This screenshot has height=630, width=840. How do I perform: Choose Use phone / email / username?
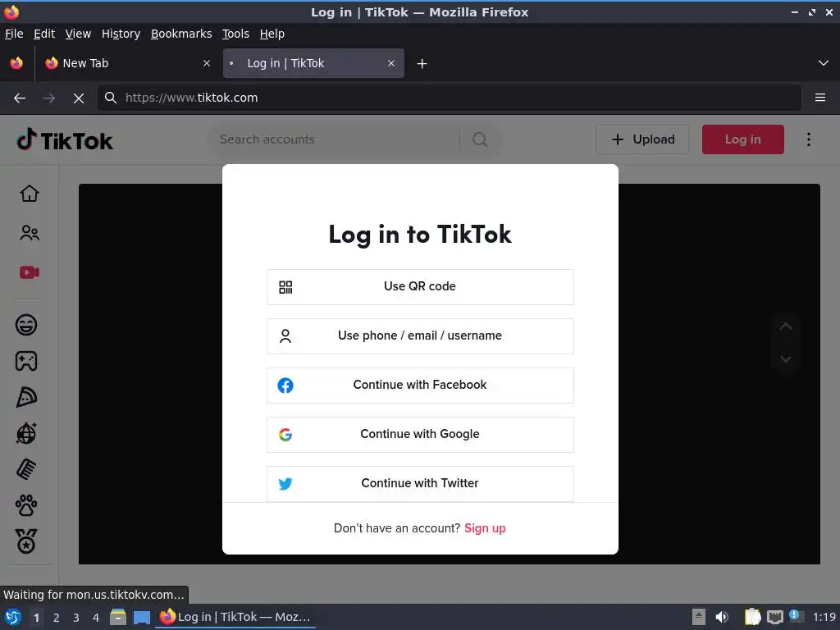pyautogui.click(x=420, y=336)
